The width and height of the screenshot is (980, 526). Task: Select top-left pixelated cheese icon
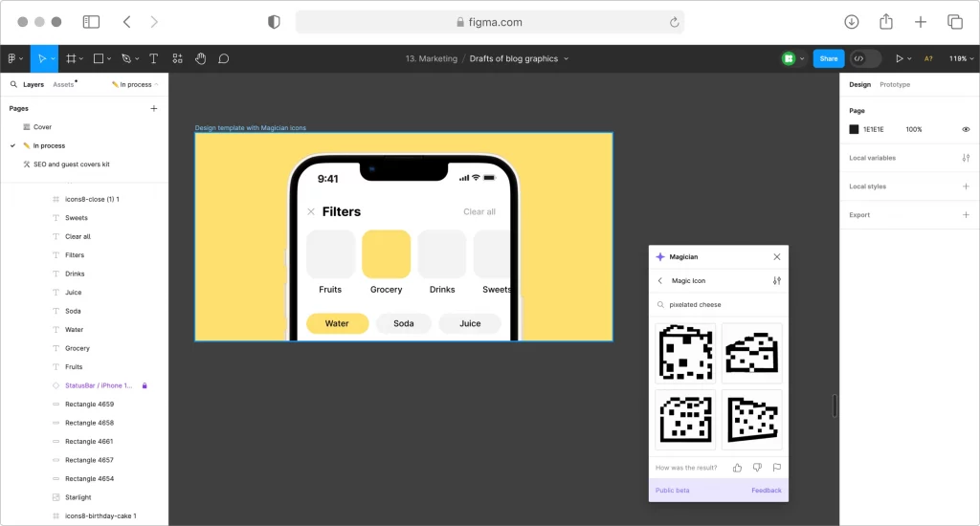(x=685, y=353)
